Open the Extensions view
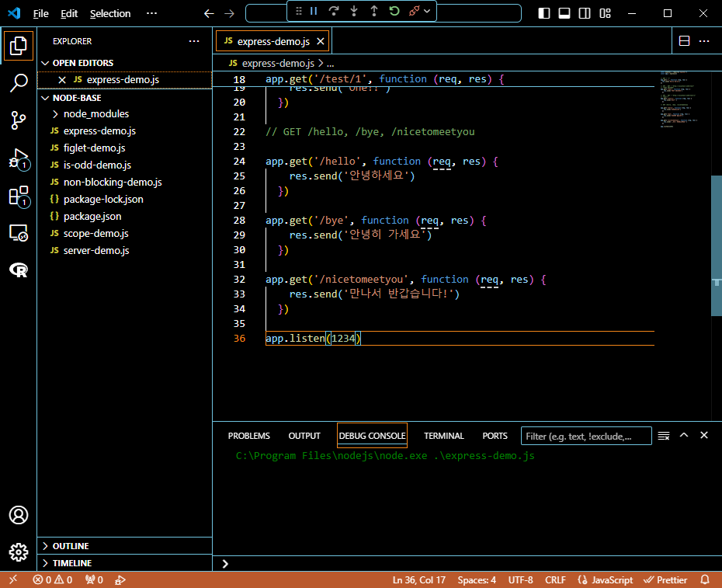Image resolution: width=722 pixels, height=588 pixels. [19, 197]
